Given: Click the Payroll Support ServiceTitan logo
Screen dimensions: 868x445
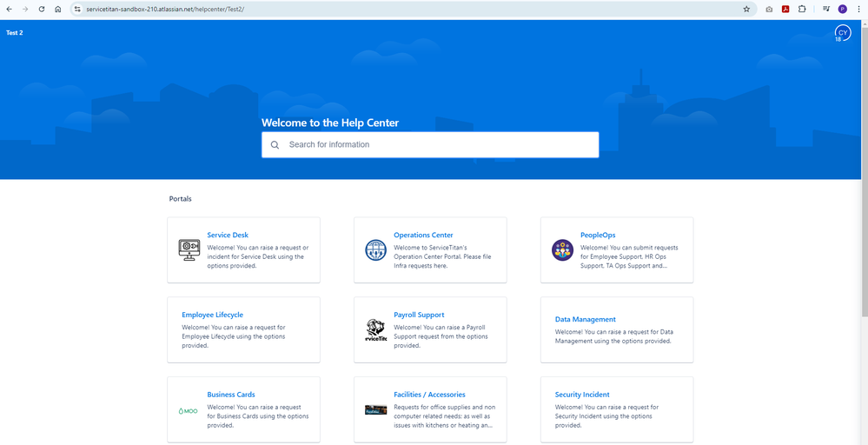Looking at the screenshot, I should click(x=376, y=330).
